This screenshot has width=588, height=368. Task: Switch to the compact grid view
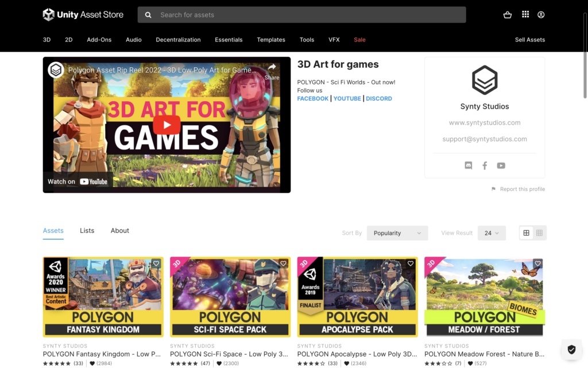pyautogui.click(x=539, y=233)
